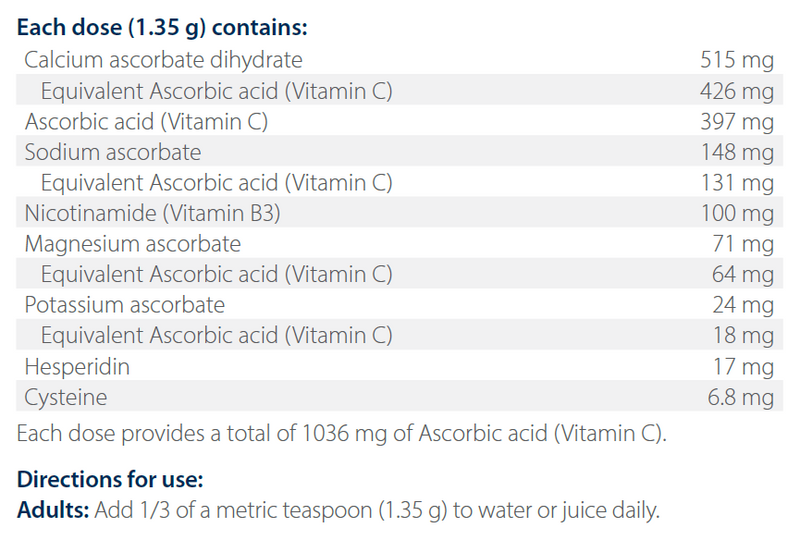Select the Cysteine ingredient name
Image resolution: width=800 pixels, height=540 pixels.
tap(65, 398)
